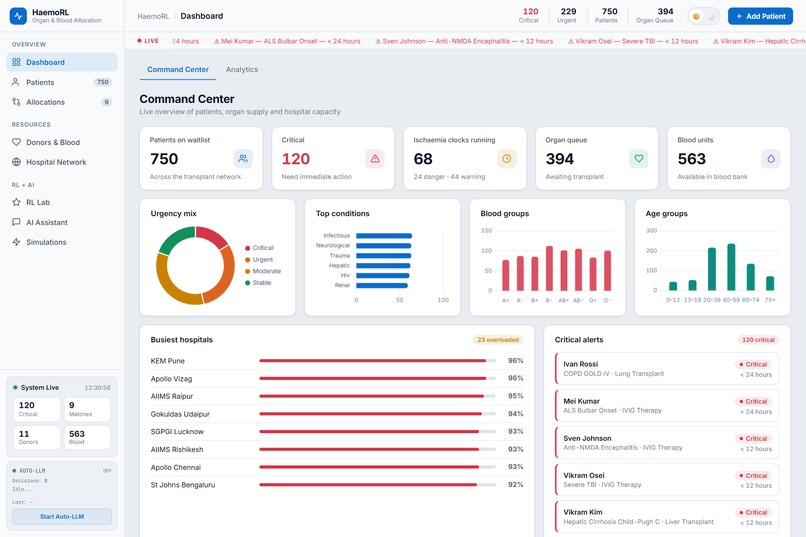
Task: Click the Vikram Osei ticker alert
Action: click(x=633, y=41)
